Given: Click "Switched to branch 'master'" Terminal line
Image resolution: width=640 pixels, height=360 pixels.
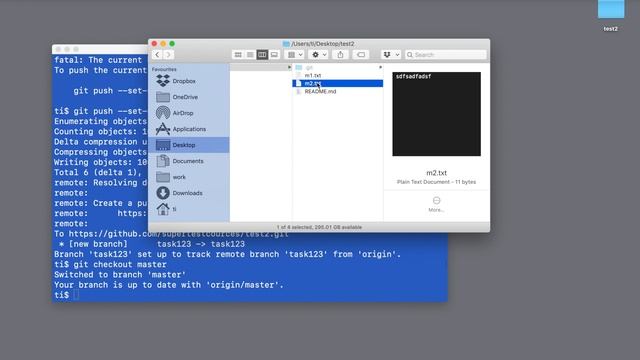Looking at the screenshot, I should (x=120, y=275).
